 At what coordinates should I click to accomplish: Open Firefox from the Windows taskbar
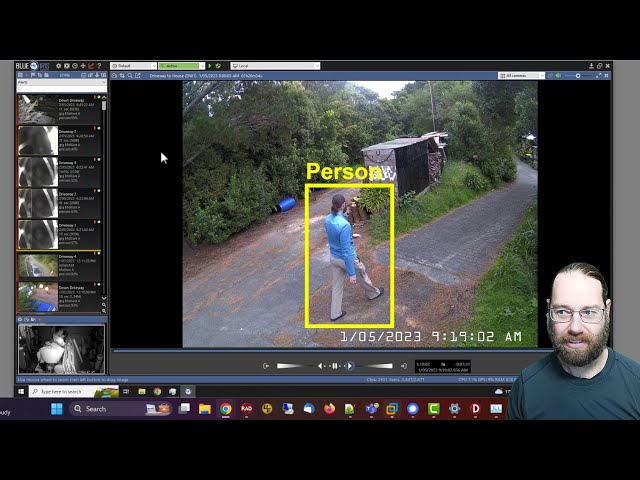point(329,409)
